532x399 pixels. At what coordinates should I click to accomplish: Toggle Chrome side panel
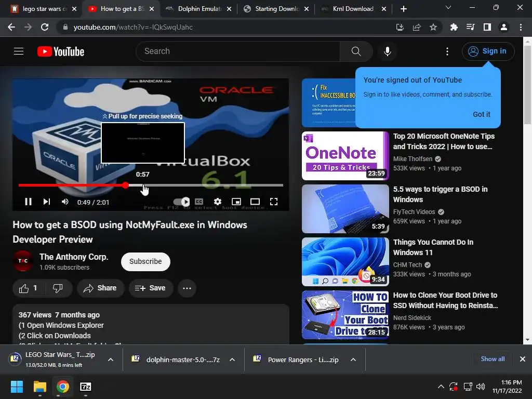(487, 27)
